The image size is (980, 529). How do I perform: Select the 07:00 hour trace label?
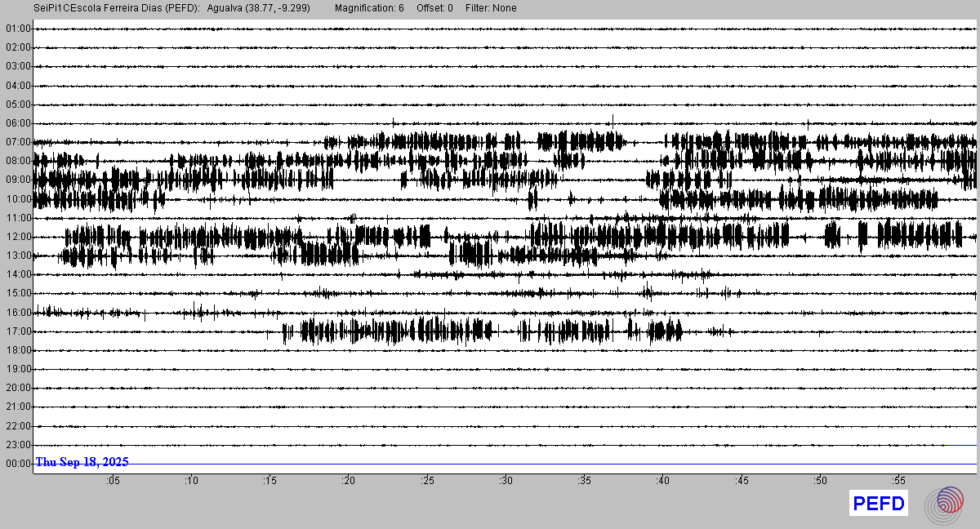pyautogui.click(x=17, y=142)
